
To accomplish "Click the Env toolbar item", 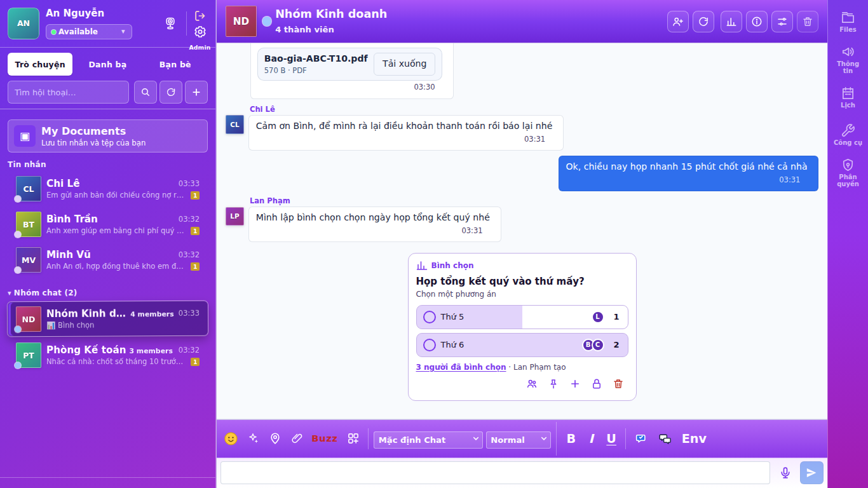I will 694,438.
